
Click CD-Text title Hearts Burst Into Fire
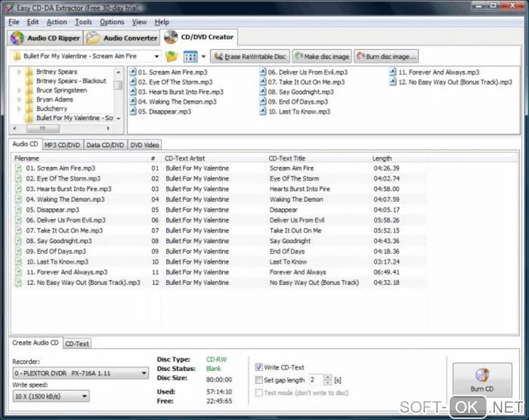pyautogui.click(x=300, y=189)
